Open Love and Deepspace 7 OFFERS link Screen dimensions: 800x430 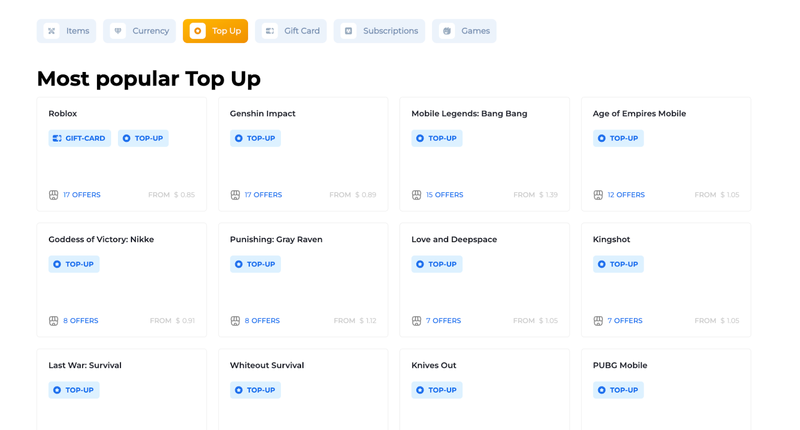(443, 321)
